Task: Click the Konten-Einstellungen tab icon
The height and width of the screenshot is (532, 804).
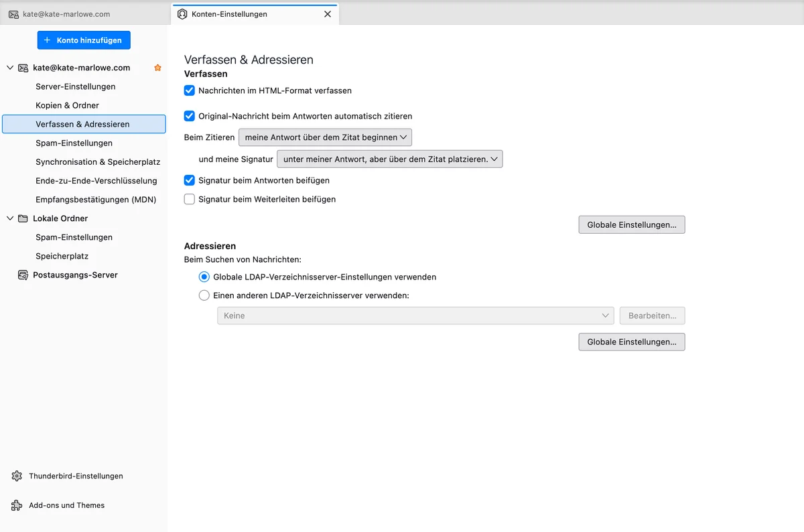Action: coord(182,14)
